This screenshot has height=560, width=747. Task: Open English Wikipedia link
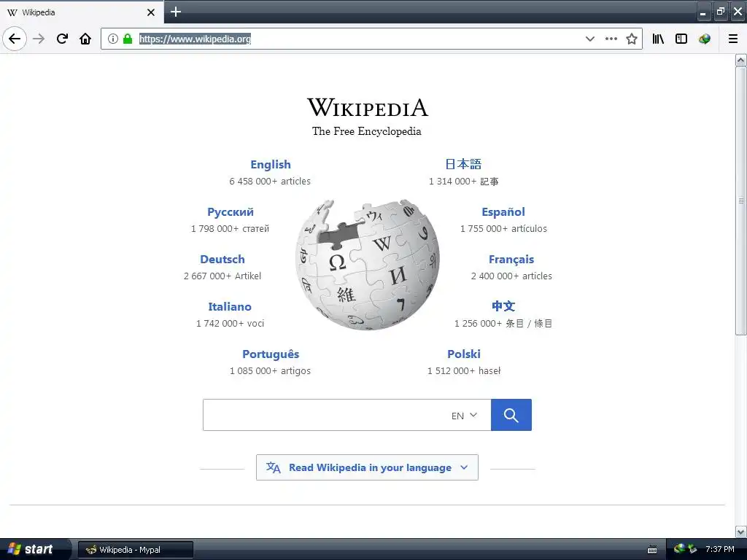pyautogui.click(x=271, y=164)
